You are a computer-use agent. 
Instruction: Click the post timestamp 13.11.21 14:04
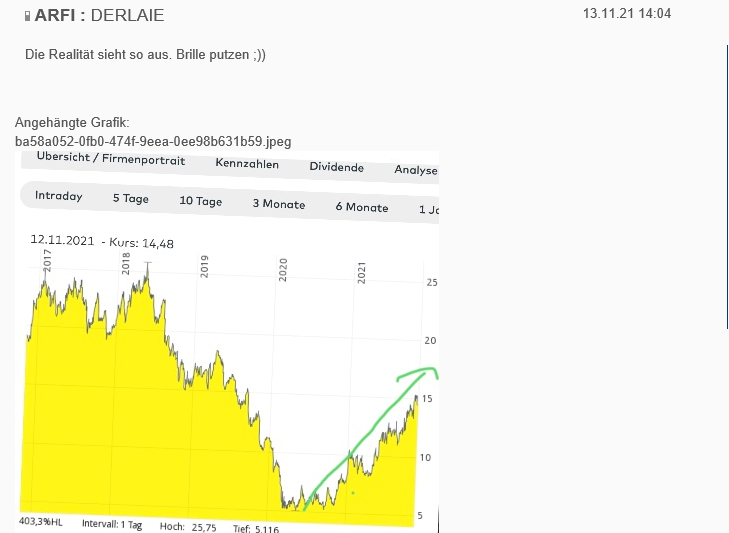point(626,14)
